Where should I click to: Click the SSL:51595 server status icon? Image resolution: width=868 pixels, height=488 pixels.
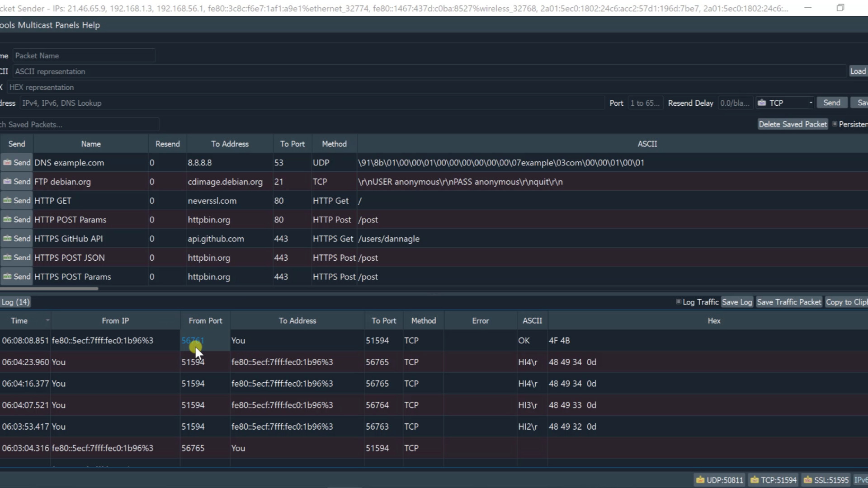(808, 480)
